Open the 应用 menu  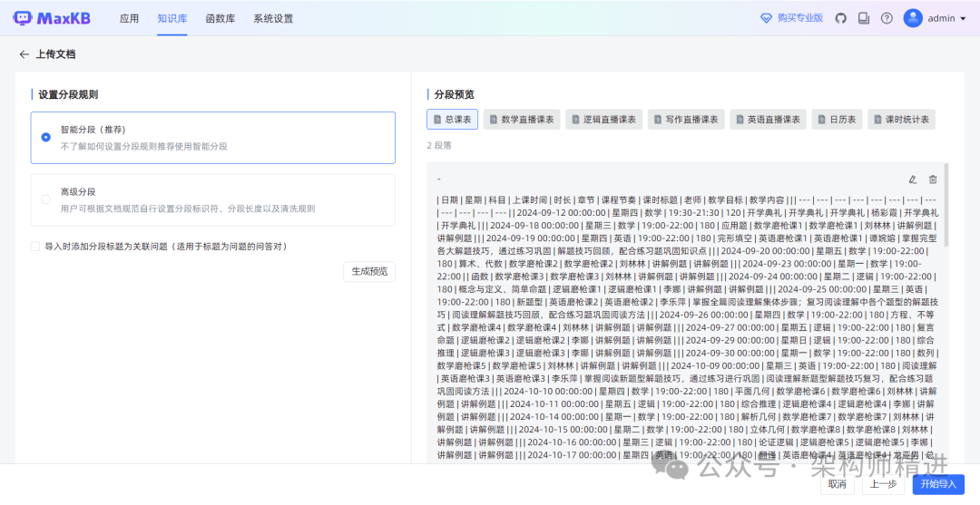pos(130,18)
